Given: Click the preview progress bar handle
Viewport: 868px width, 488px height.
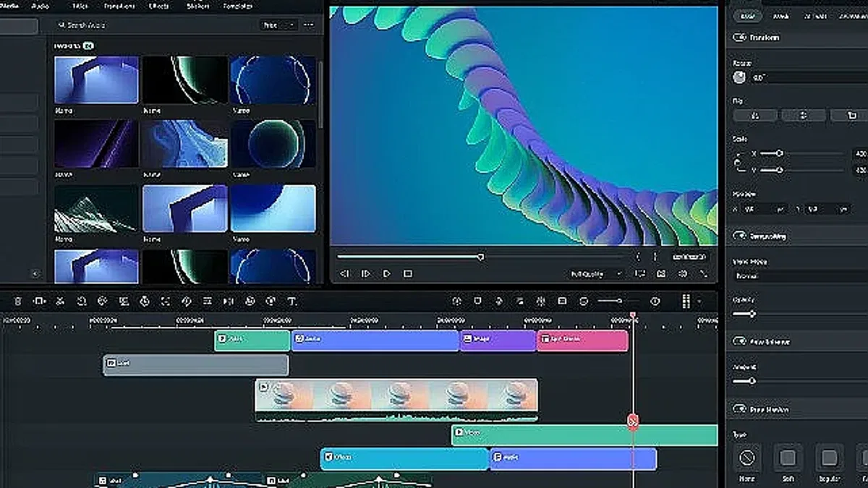Looking at the screenshot, I should (x=480, y=256).
